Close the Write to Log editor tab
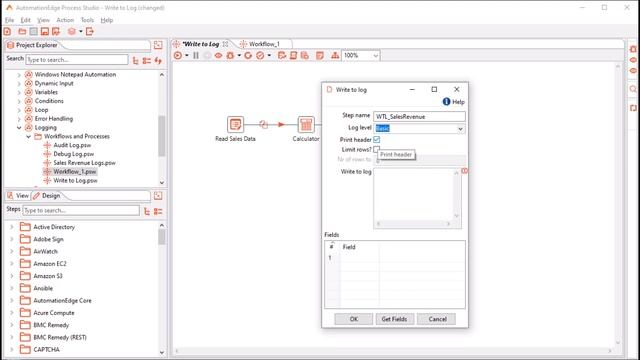The height and width of the screenshot is (360, 640). click(225, 44)
